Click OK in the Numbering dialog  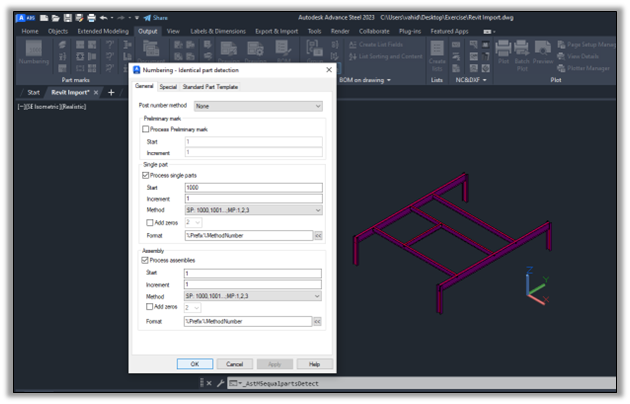point(195,364)
